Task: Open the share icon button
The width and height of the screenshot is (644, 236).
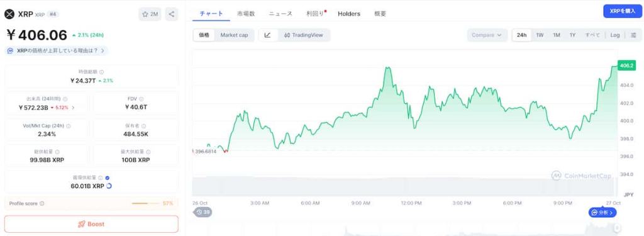Action: click(172, 14)
